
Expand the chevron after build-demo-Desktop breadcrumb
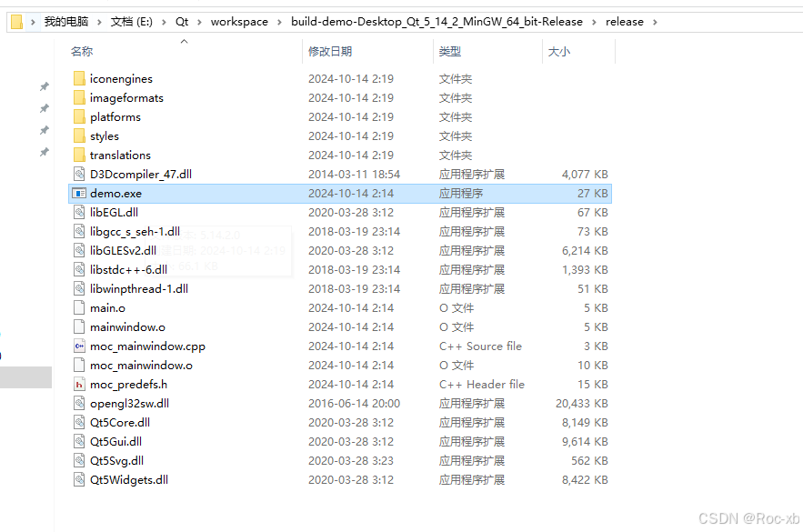(594, 22)
